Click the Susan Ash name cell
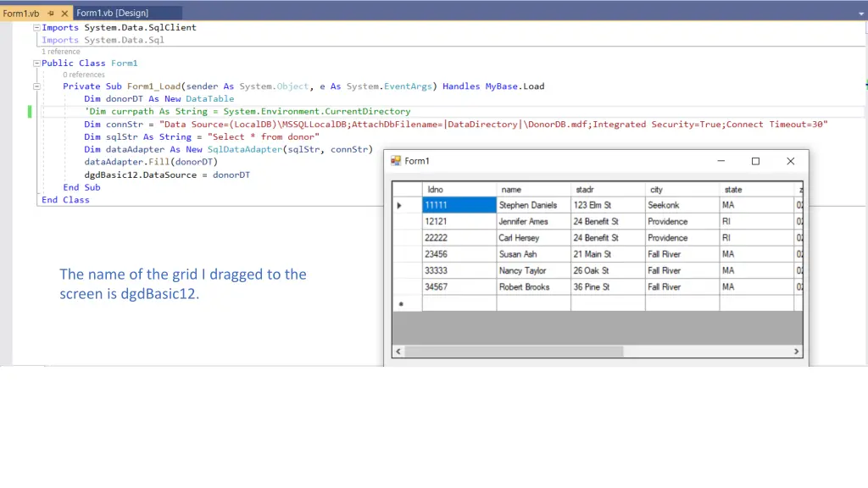868x488 pixels. pyautogui.click(x=534, y=254)
